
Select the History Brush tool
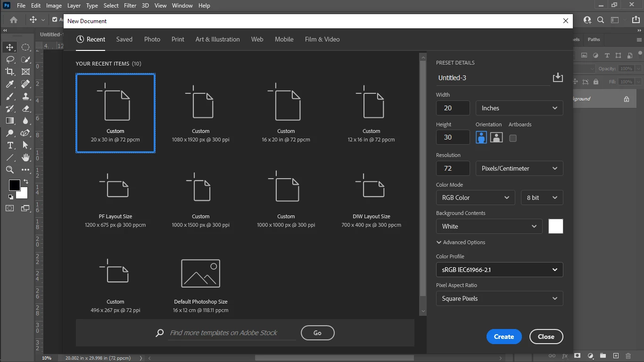click(x=9, y=108)
